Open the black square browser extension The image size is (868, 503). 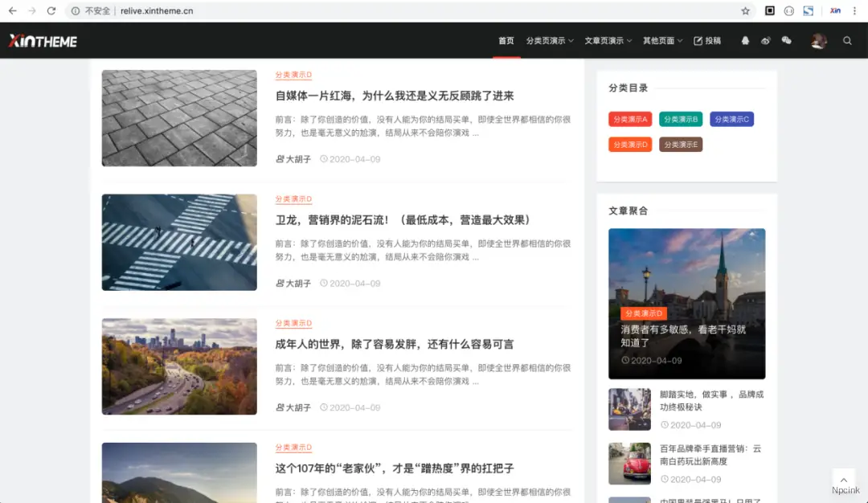point(769,10)
